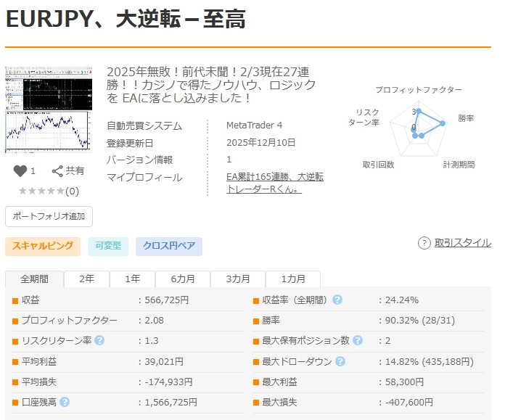Switch to the 6カ月 tab
This screenshot has height=420, width=505.
point(183,279)
